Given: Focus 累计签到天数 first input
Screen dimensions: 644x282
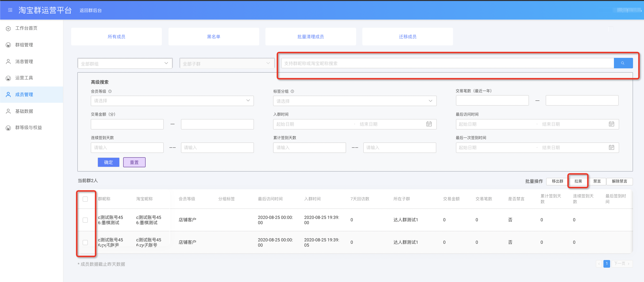Looking at the screenshot, I should (310, 148).
